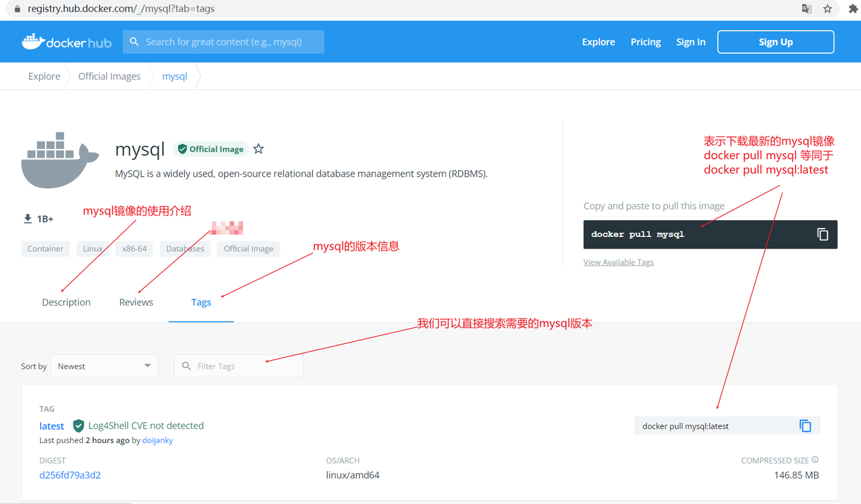
Task: Go to Explore breadcrumb
Action: [44, 77]
